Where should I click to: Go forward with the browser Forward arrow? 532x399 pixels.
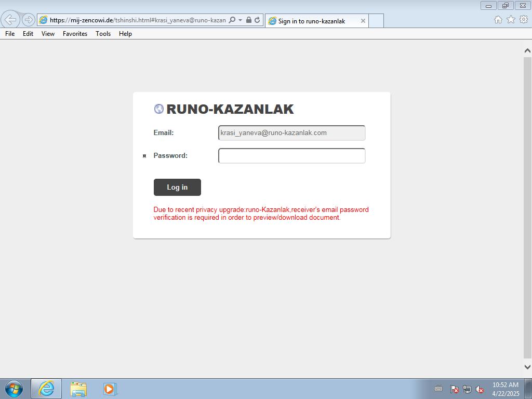[x=29, y=20]
